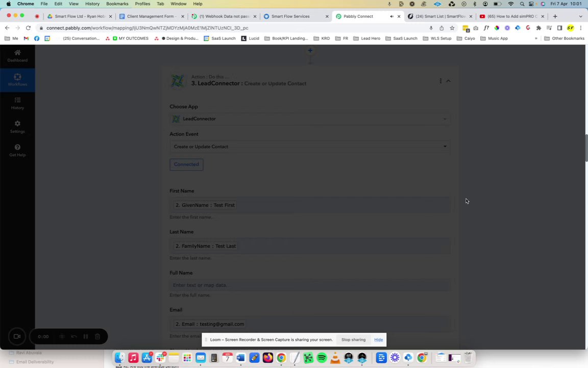Open the media control playlist icon
588x368 pixels.
[549, 28]
